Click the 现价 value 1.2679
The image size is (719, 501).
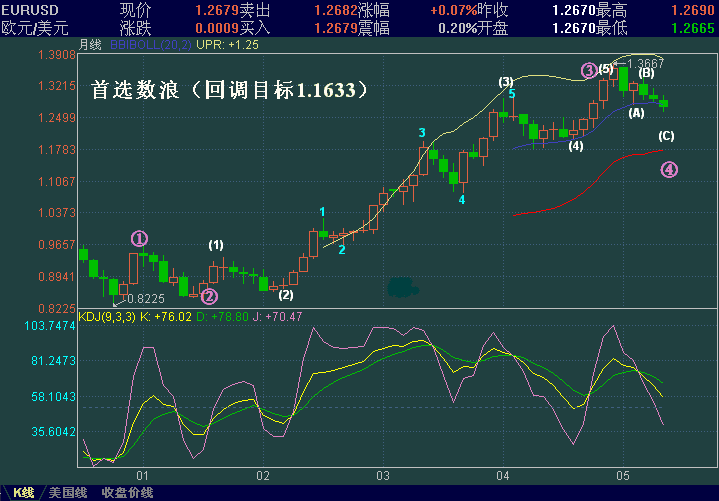tap(217, 10)
